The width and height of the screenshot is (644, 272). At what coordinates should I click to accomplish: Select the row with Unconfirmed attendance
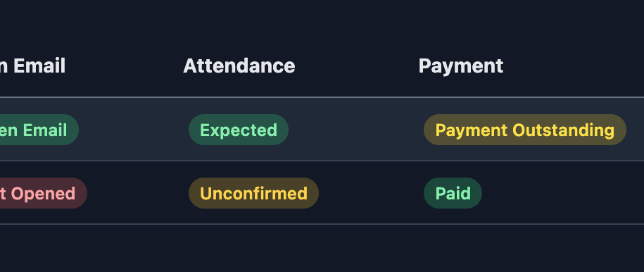(x=322, y=192)
